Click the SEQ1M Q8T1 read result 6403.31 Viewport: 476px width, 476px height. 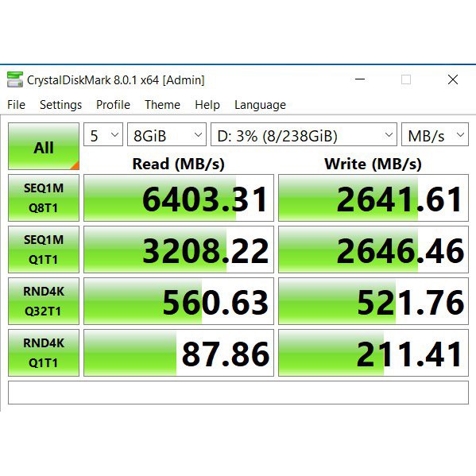[179, 198]
